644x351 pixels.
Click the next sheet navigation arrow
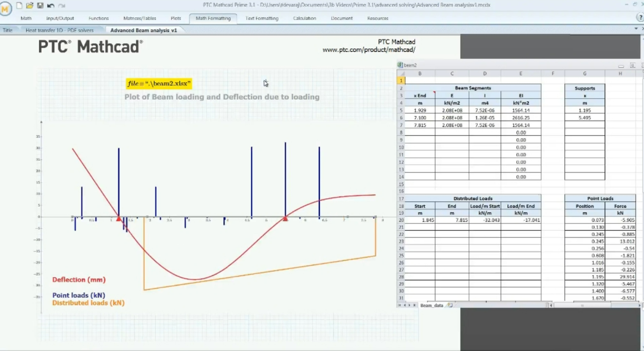click(409, 305)
